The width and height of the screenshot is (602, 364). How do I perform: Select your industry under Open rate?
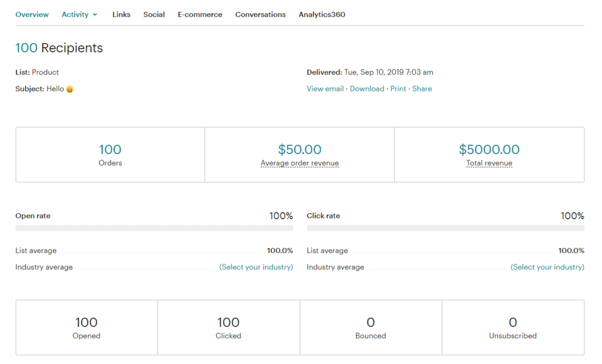256,267
